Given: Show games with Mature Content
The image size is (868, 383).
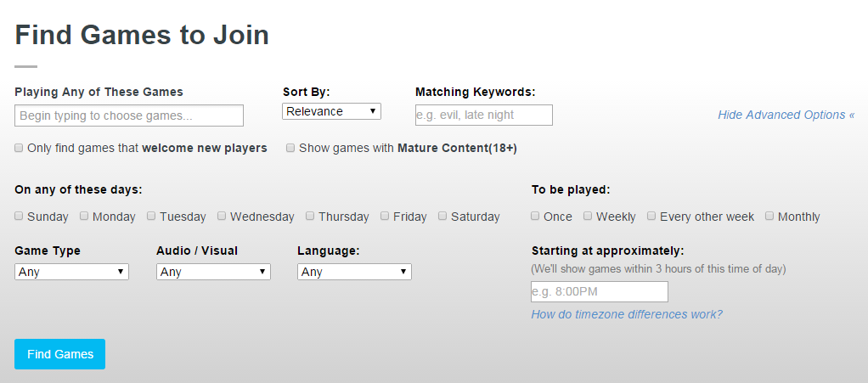Looking at the screenshot, I should pos(290,148).
